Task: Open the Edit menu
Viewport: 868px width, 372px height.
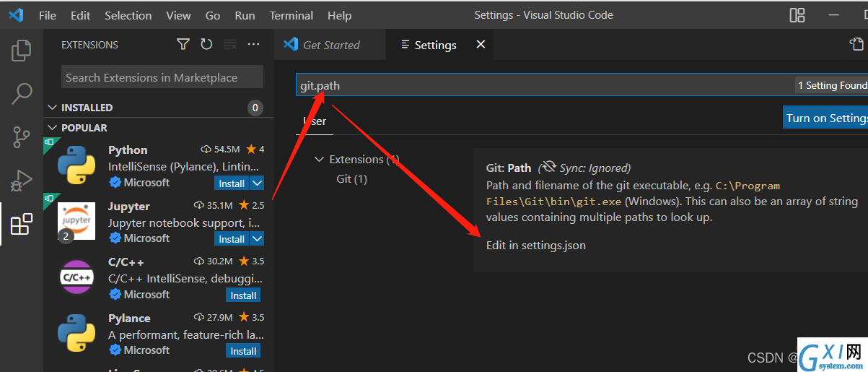Action: coord(81,15)
